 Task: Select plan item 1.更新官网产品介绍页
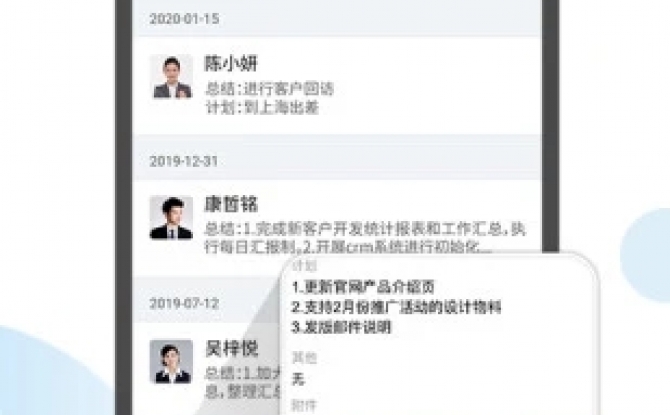pyautogui.click(x=363, y=287)
